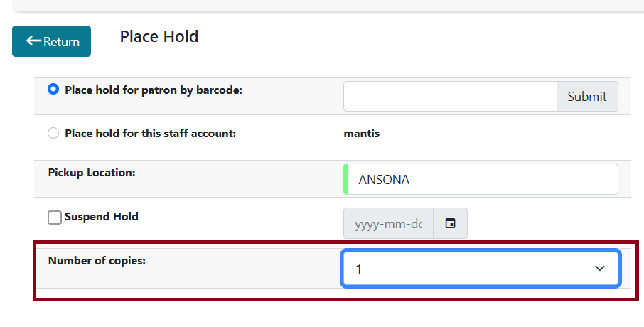This screenshot has width=644, height=327.
Task: Open the calendar date picker icon
Action: point(450,223)
